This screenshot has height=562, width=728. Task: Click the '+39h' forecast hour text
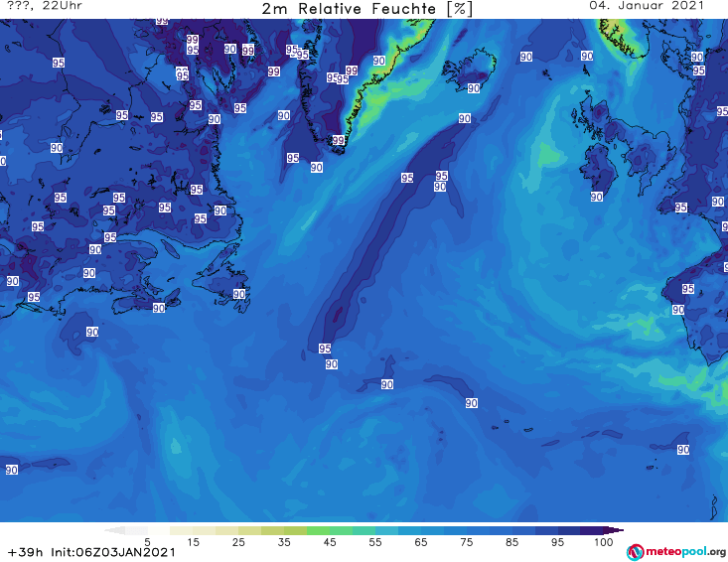(25, 552)
